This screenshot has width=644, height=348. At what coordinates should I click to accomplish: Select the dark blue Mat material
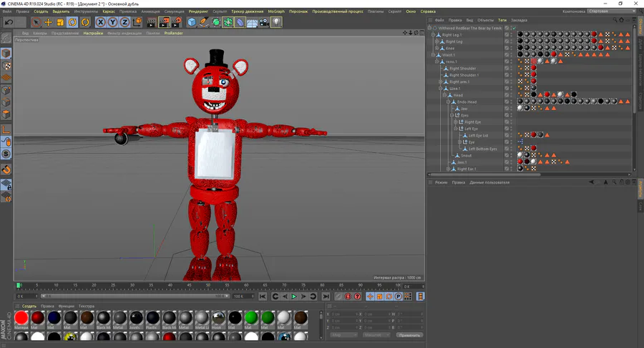[x=54, y=320]
